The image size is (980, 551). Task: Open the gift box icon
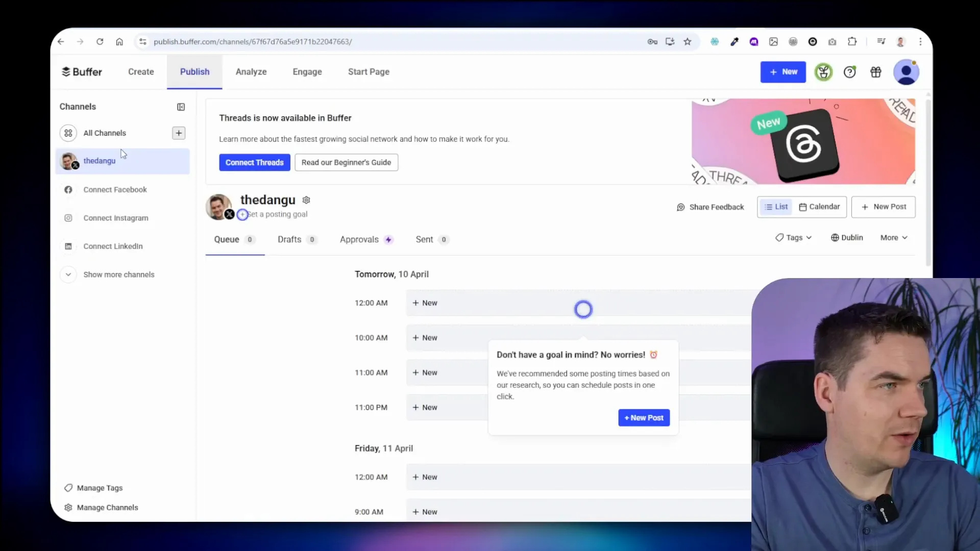[x=876, y=72]
